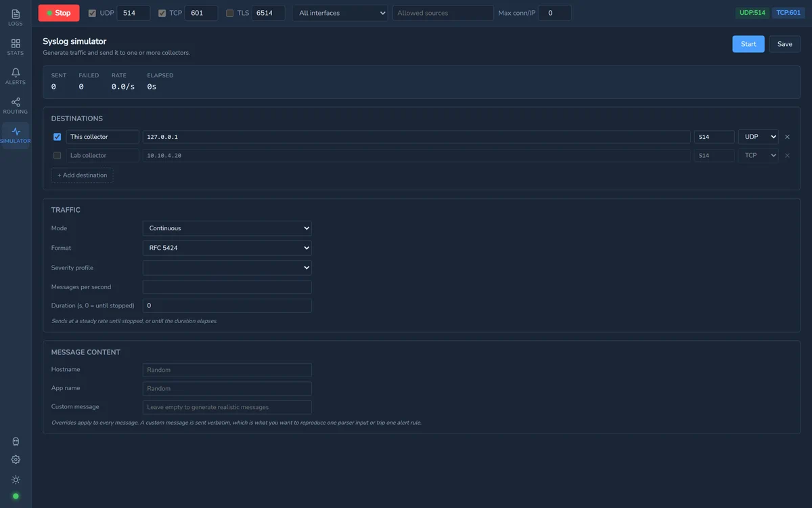Uncheck the This collector destination
The width and height of the screenshot is (812, 508).
pyautogui.click(x=57, y=137)
